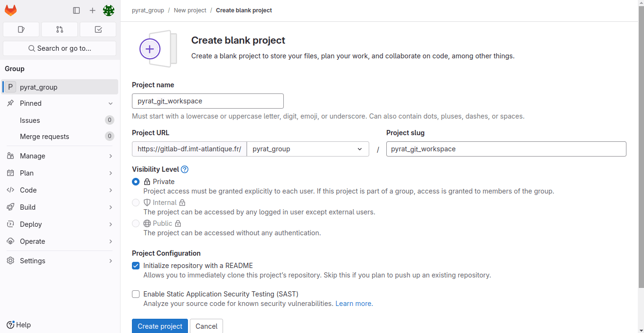The width and height of the screenshot is (644, 333).
Task: Enable Static Application Security Testing checkbox
Action: coord(136,294)
